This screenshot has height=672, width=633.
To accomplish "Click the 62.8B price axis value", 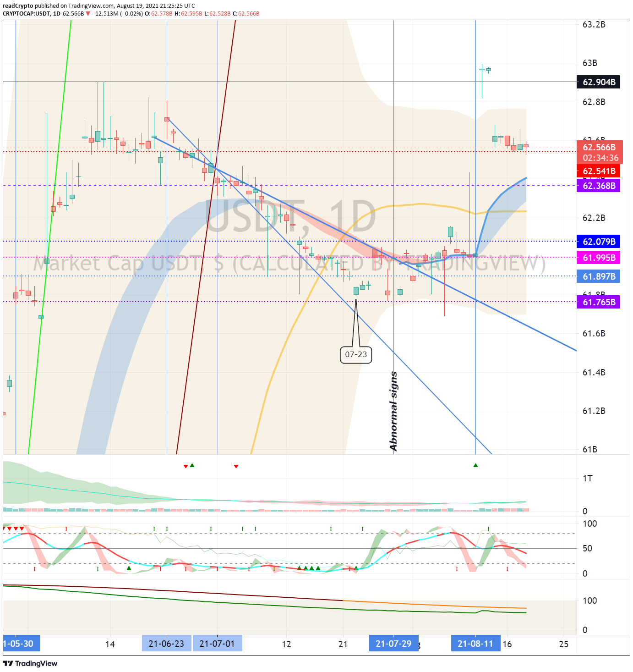I will pyautogui.click(x=594, y=102).
